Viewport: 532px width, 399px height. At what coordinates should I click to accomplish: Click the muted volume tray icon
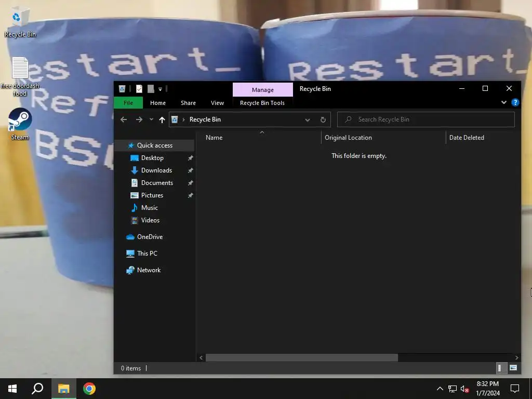(465, 389)
